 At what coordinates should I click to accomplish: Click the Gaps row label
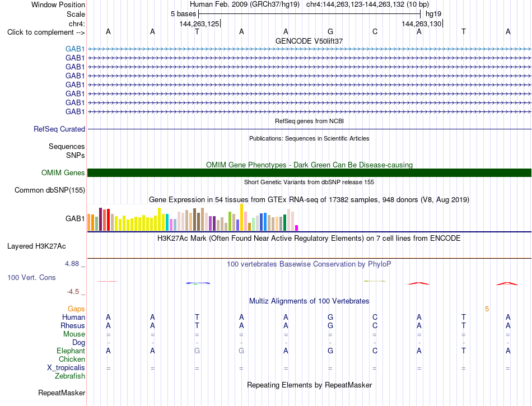pos(76,309)
